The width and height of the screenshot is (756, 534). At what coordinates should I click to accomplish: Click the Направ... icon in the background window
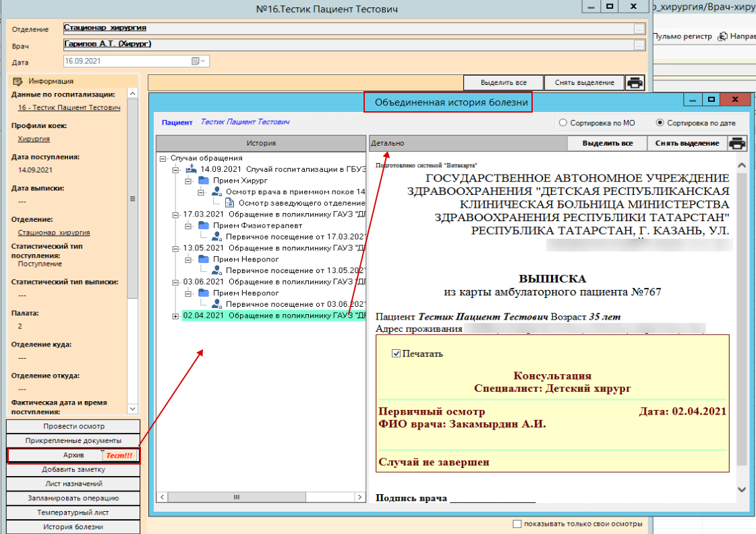(722, 36)
